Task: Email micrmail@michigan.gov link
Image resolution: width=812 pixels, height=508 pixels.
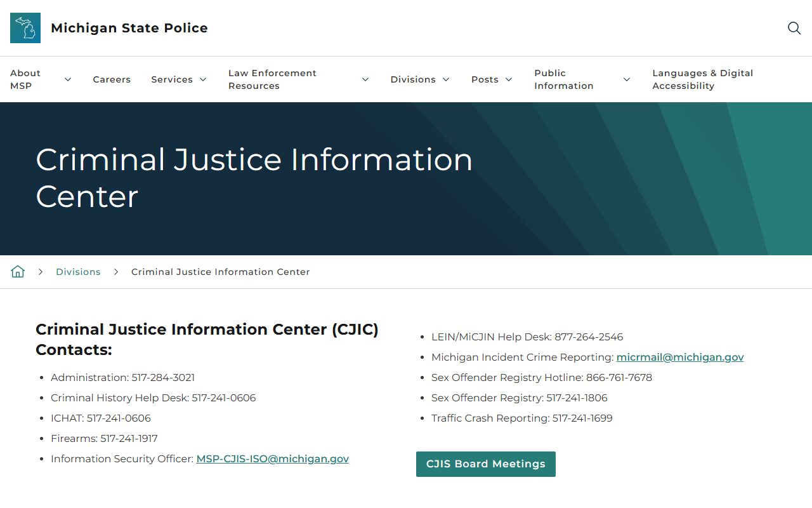Action: click(x=680, y=357)
